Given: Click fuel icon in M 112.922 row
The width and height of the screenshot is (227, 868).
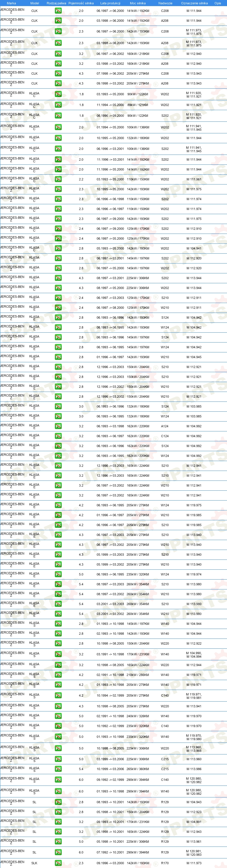Looking at the screenshot, I should pos(58,643).
